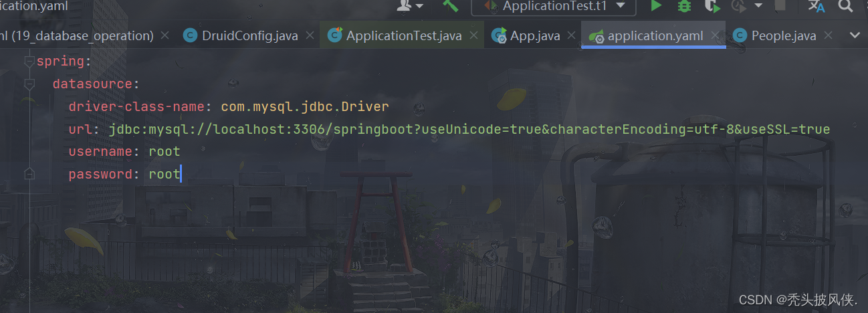The height and width of the screenshot is (313, 868).
Task: Click the fold end marker beside password line
Action: click(x=29, y=174)
